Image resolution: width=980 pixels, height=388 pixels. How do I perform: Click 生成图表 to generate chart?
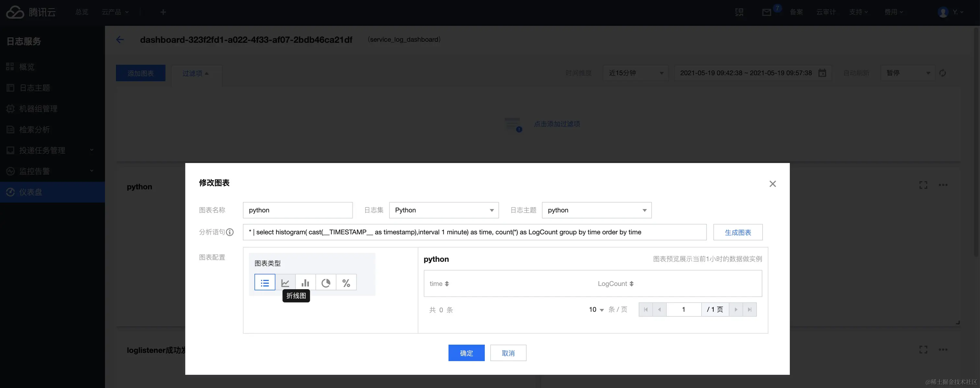(x=737, y=232)
